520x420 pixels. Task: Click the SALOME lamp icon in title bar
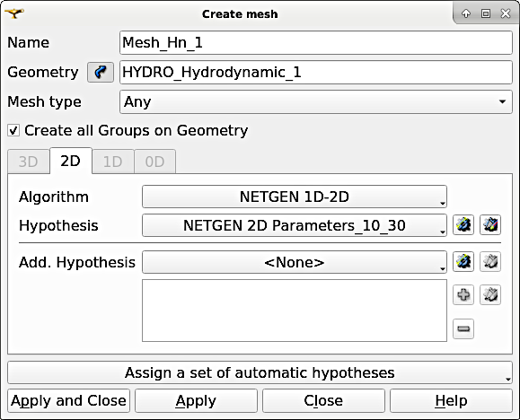(14, 13)
